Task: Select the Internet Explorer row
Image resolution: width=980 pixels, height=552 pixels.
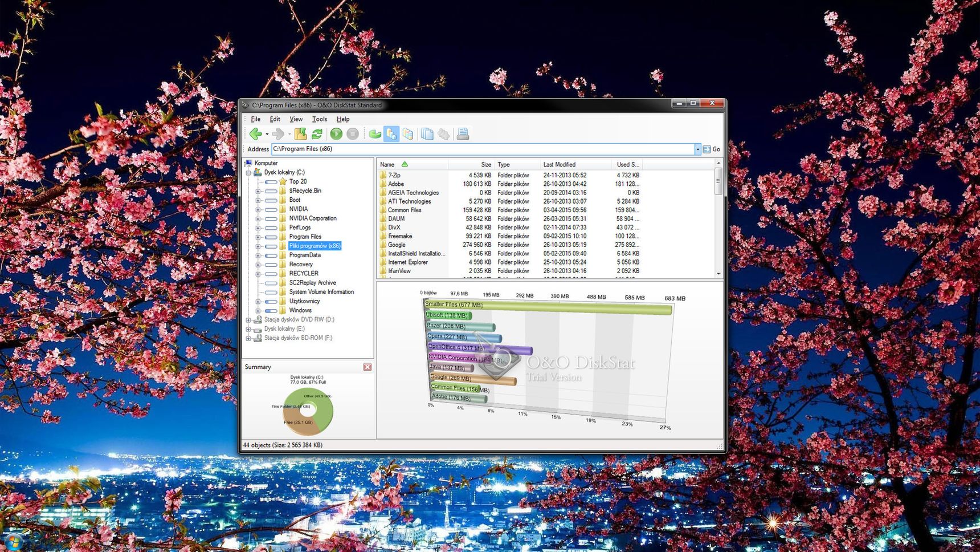Action: 510,262
